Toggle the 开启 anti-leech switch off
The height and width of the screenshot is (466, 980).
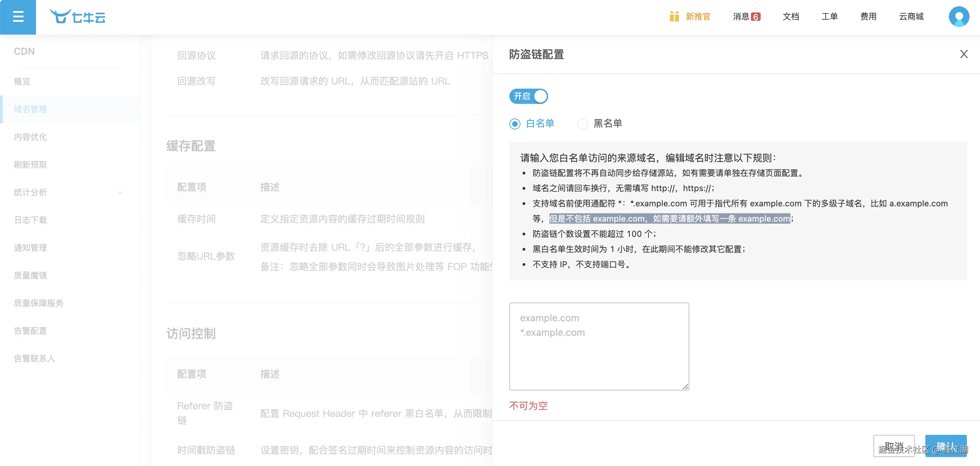528,96
